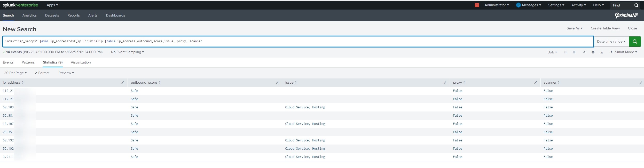Click the Format button
Screen dimensions: 644x168
(x=42, y=73)
